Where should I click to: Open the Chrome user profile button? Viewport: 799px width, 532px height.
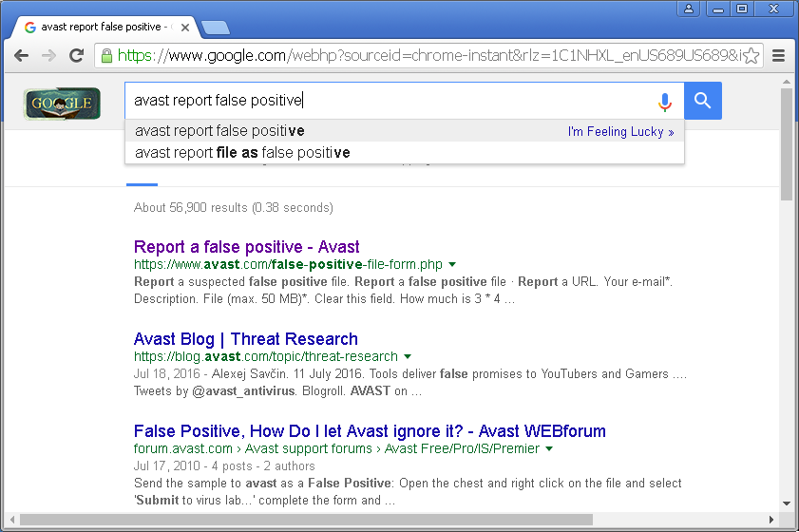point(689,9)
